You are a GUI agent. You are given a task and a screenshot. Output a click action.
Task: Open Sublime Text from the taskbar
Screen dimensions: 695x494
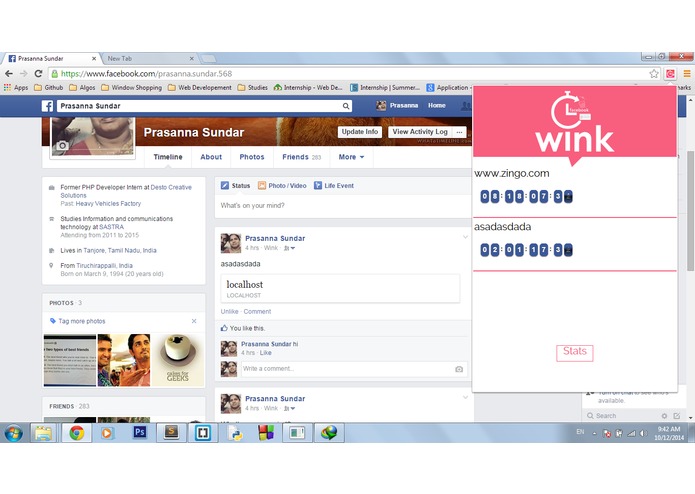[171, 432]
